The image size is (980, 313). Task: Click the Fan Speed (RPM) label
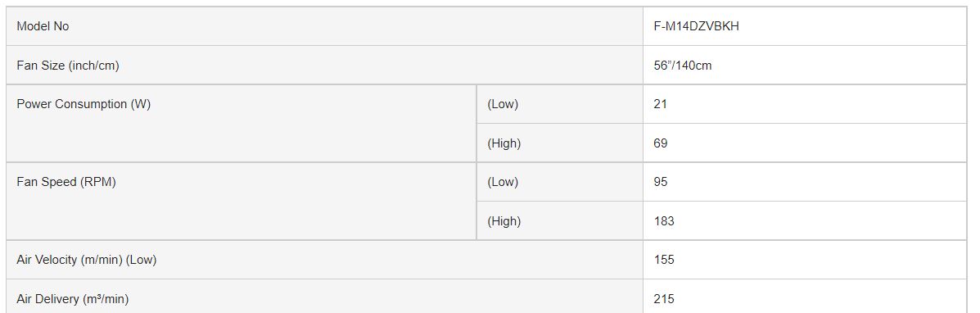[66, 182]
